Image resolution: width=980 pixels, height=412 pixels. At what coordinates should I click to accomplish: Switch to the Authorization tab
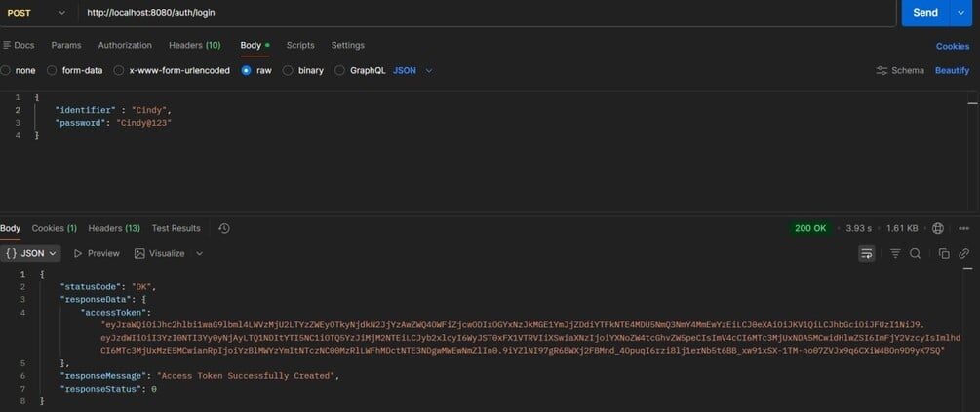125,45
